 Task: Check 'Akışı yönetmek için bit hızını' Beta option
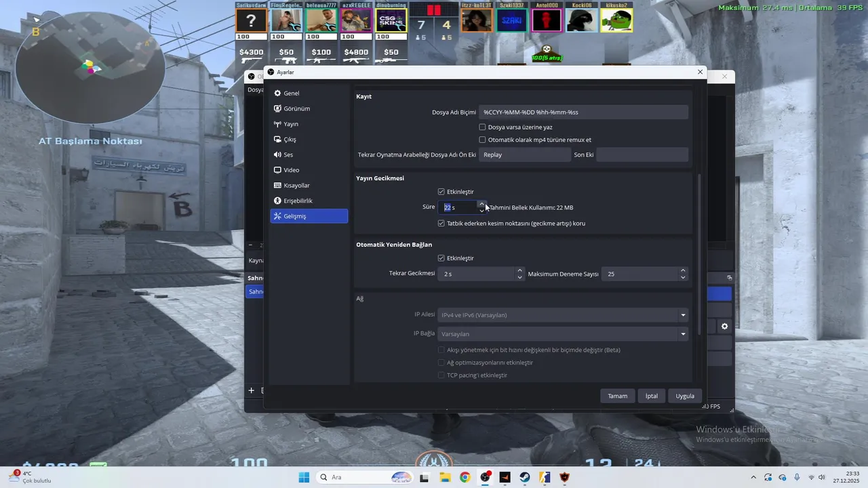click(x=441, y=350)
